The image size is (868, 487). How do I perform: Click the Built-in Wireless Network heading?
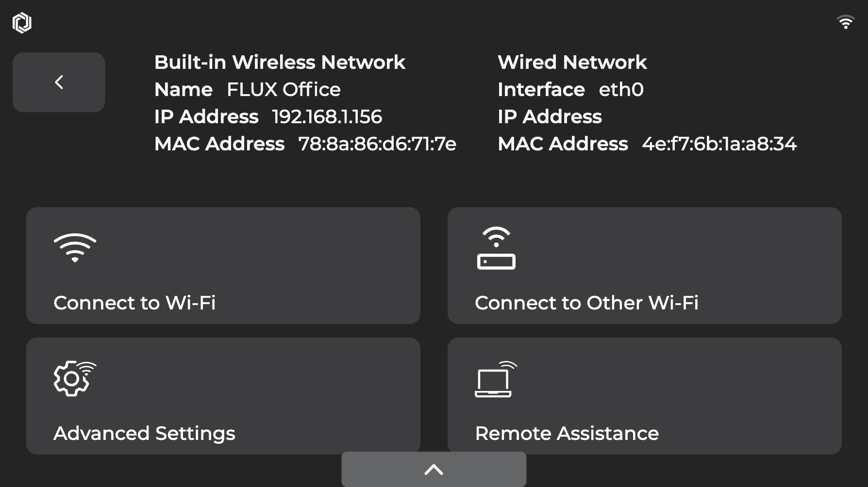coord(280,62)
